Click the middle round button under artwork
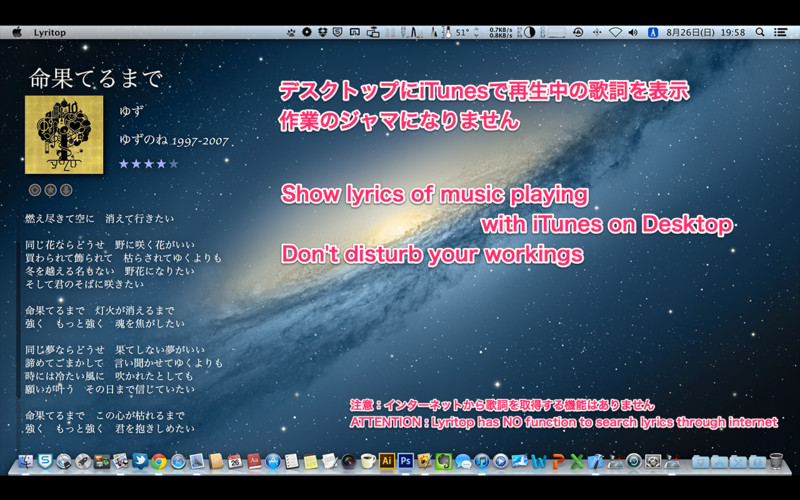Image resolution: width=800 pixels, height=500 pixels. coord(51,190)
